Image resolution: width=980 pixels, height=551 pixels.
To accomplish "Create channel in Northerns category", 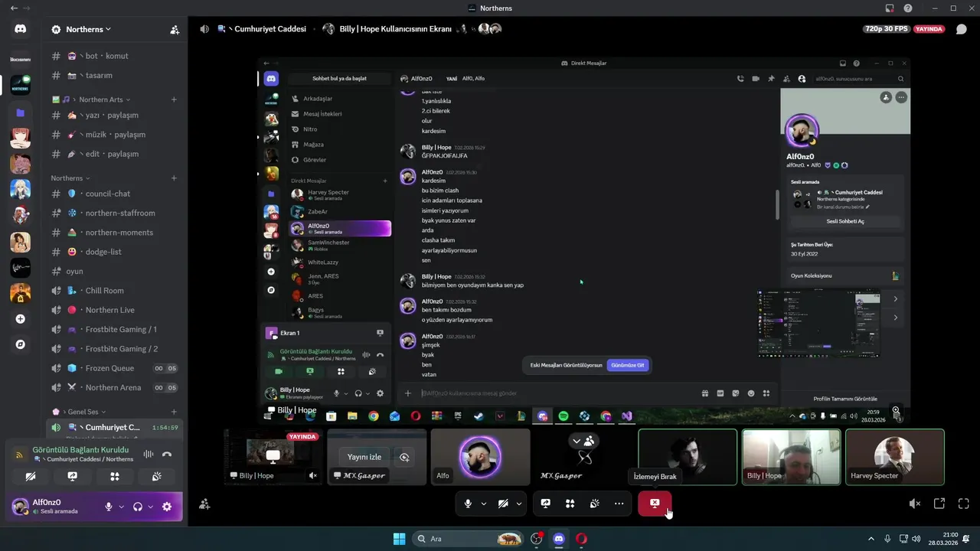I will click(x=174, y=178).
